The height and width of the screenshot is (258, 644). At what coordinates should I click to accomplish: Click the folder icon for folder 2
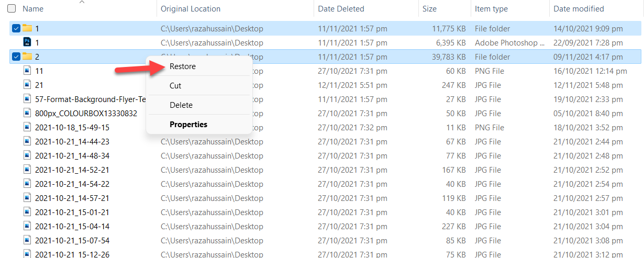click(27, 57)
